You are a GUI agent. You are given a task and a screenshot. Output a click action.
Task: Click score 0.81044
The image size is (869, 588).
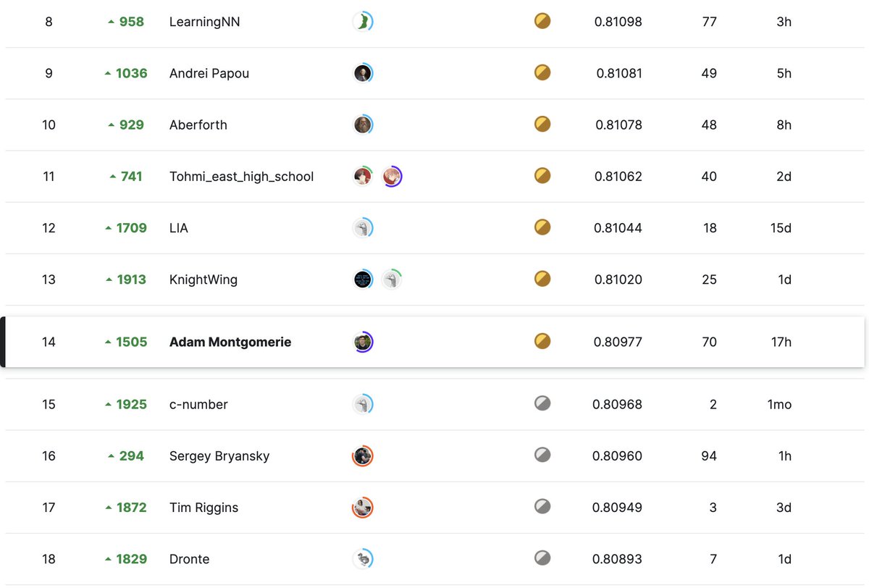click(618, 228)
